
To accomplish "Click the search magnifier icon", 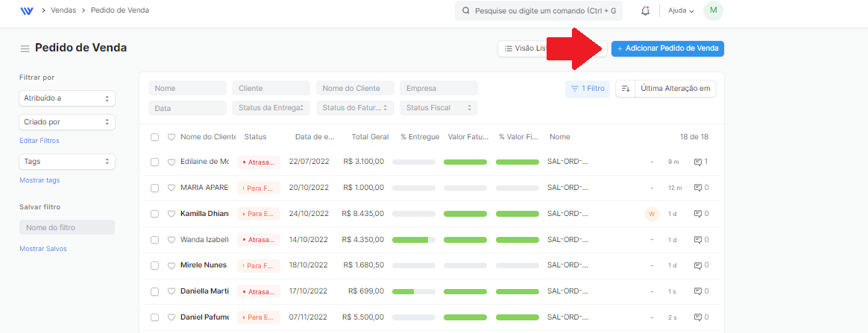I will [x=466, y=10].
